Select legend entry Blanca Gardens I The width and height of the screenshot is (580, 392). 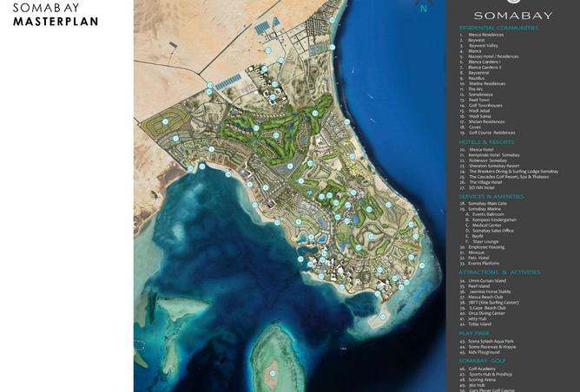(x=480, y=62)
